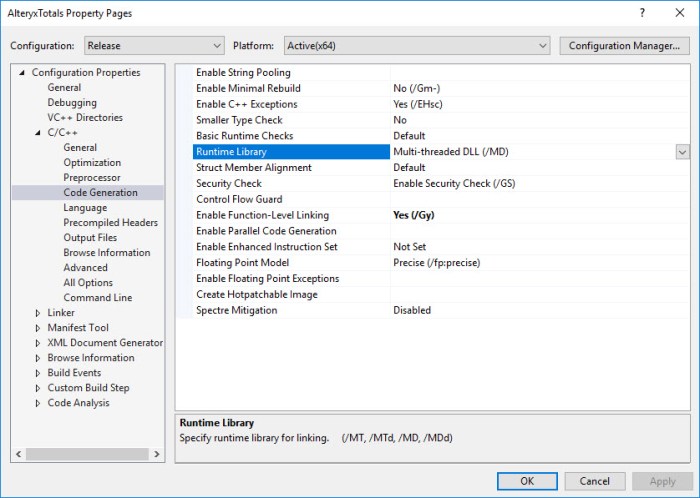Viewport: 700px width, 498px height.
Task: Click the tree pane right scroll arrow
Action: point(157,454)
